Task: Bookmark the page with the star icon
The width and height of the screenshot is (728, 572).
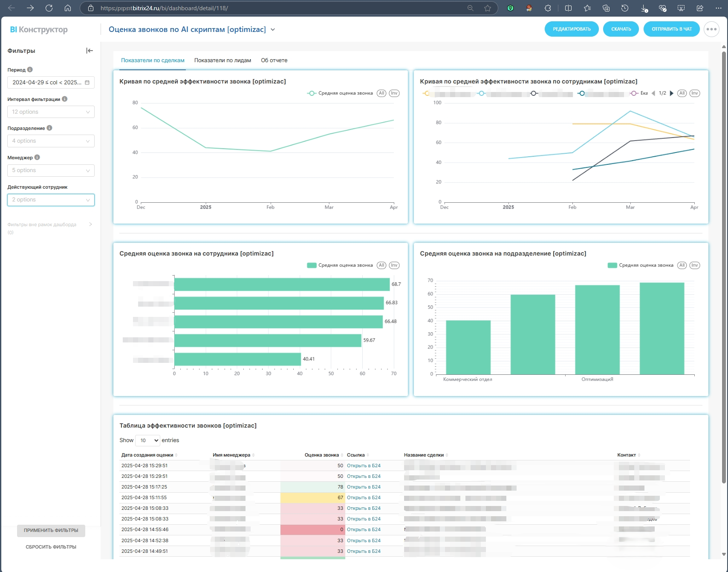Action: point(488,8)
